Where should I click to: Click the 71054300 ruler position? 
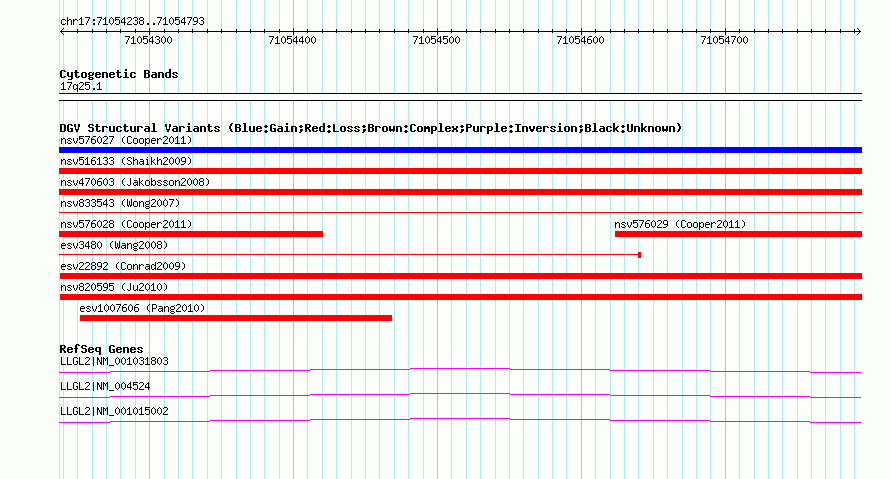point(148,40)
